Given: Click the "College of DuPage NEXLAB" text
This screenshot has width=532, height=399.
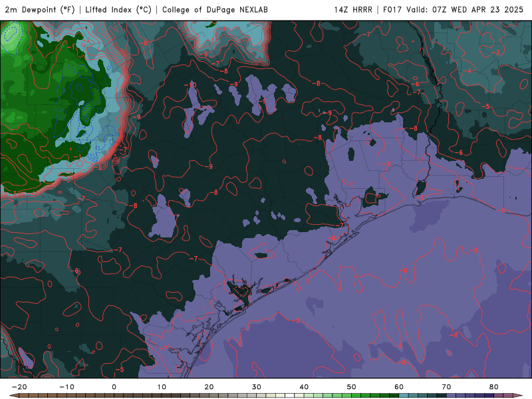Looking at the screenshot, I should [215, 10].
